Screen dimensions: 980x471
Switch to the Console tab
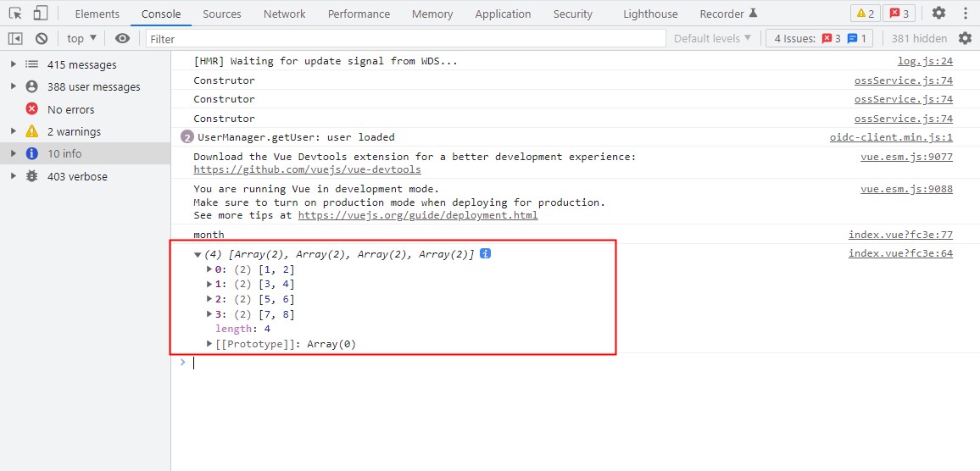161,14
